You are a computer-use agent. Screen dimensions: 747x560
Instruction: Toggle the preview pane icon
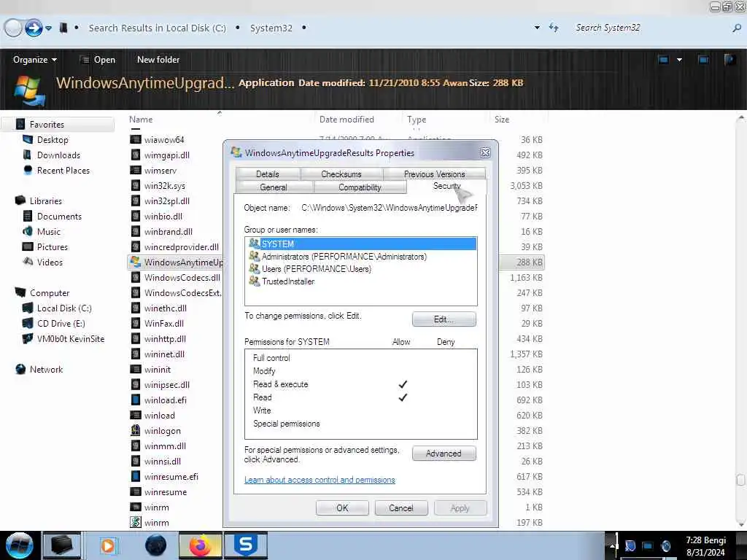tap(703, 60)
